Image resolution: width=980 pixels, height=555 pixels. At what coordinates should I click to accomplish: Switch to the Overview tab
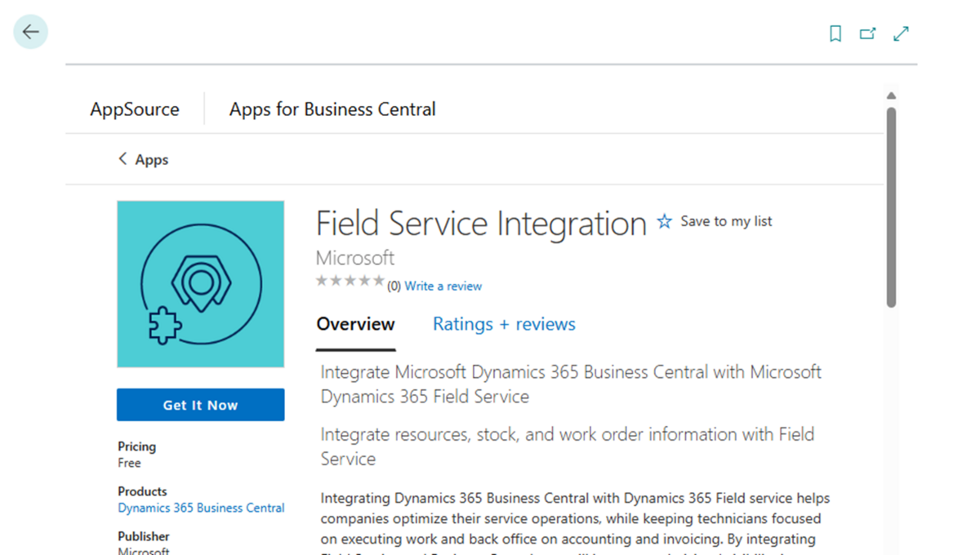coord(355,324)
